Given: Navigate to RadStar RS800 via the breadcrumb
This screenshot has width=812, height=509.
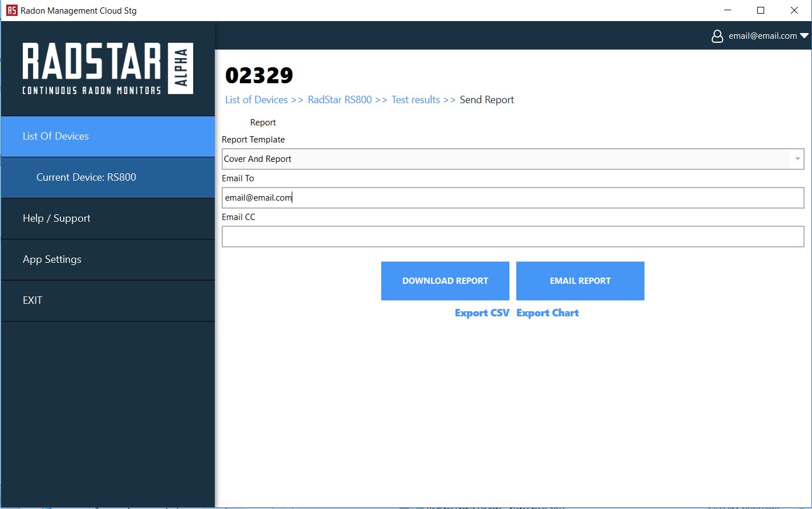Looking at the screenshot, I should pos(338,99).
